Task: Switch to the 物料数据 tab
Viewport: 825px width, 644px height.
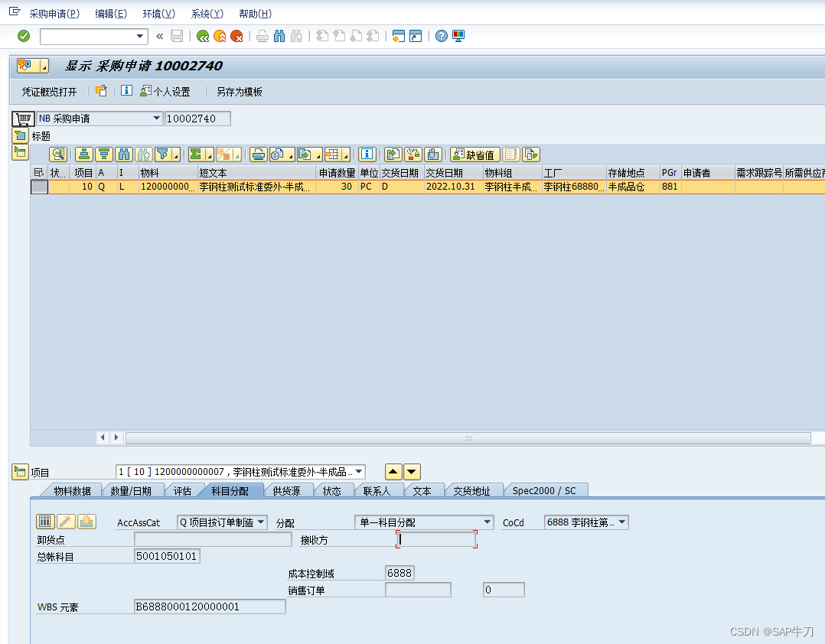Action: click(x=72, y=491)
